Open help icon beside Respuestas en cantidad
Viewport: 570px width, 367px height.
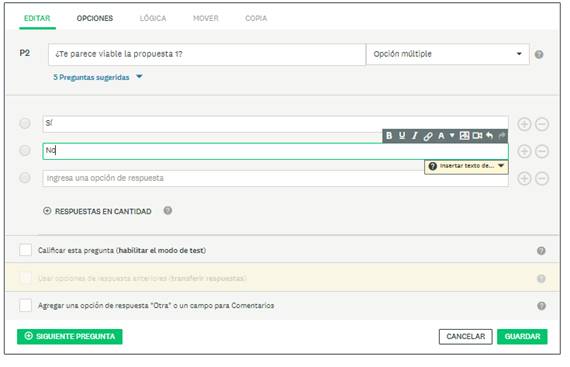click(168, 211)
